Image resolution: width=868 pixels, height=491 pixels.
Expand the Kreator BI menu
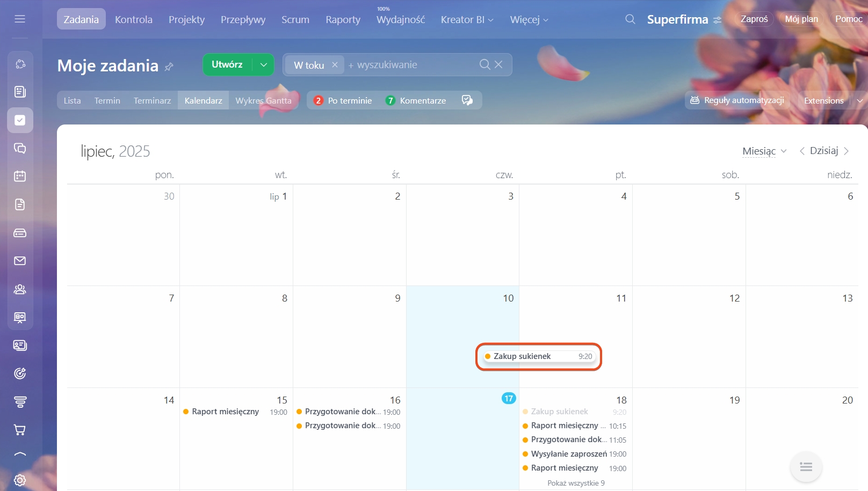click(467, 20)
